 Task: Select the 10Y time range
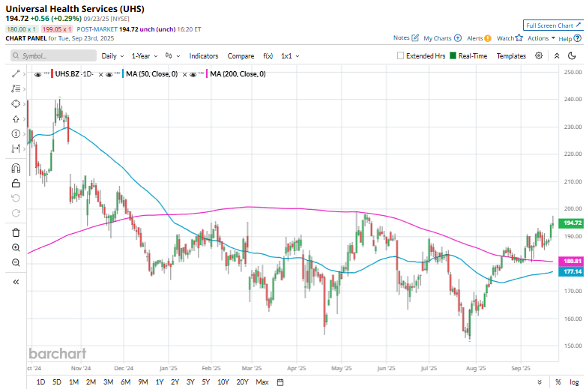click(x=223, y=382)
